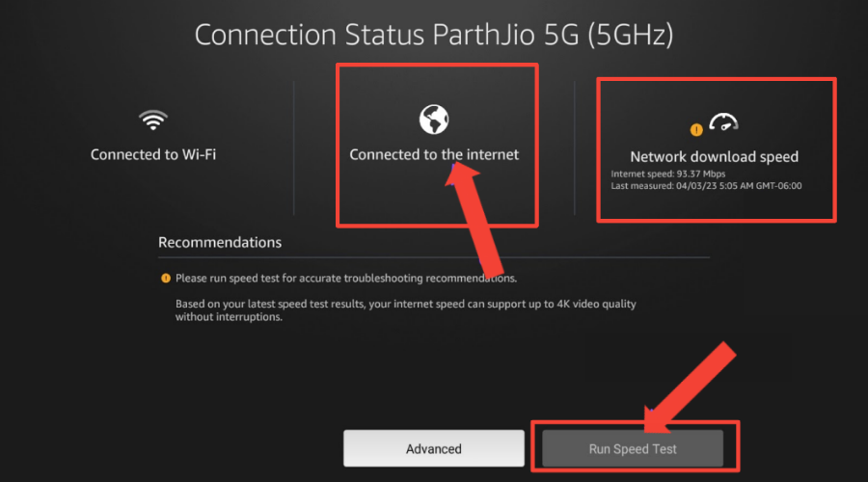Image resolution: width=868 pixels, height=482 pixels.
Task: Click the horizontal line under Recommendations
Action: (x=434, y=257)
